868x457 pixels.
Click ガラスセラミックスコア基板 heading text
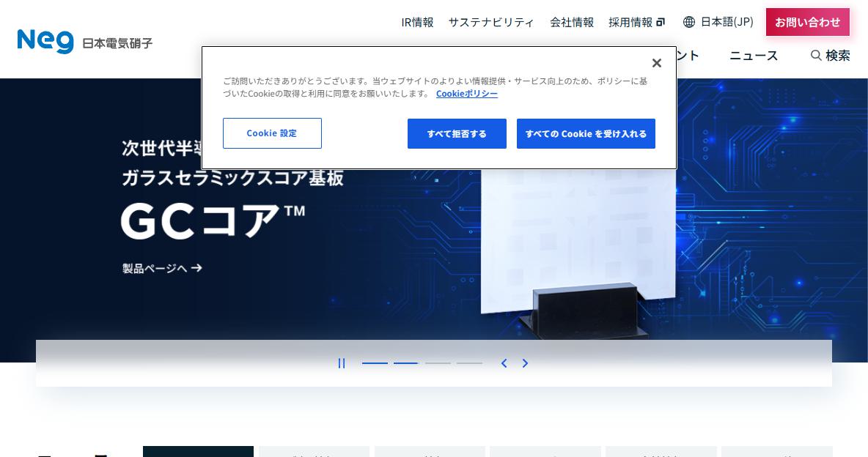232,177
